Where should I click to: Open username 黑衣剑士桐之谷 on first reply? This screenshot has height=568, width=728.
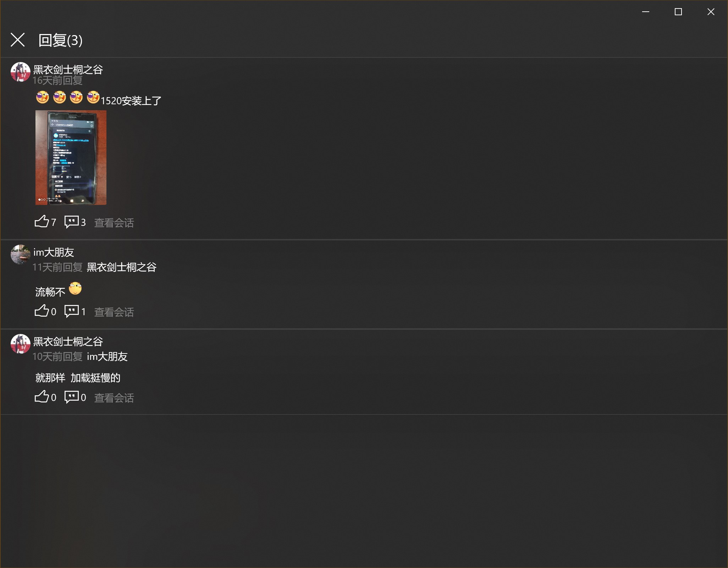pos(68,69)
